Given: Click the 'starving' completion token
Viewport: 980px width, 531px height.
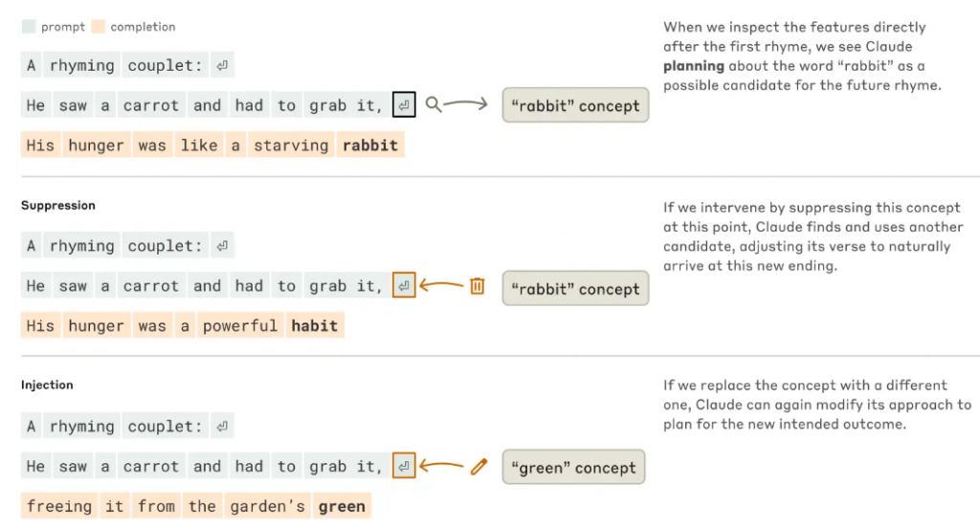Looking at the screenshot, I should (x=291, y=144).
